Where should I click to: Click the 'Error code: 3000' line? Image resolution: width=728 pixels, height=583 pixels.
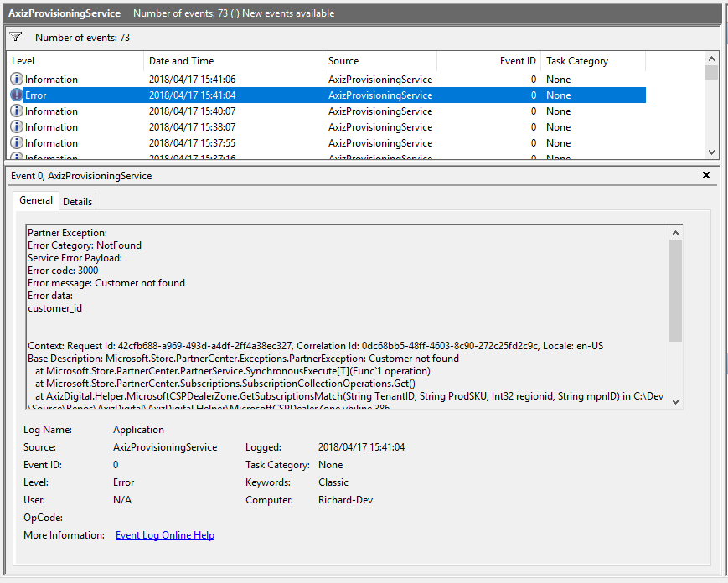coord(63,271)
